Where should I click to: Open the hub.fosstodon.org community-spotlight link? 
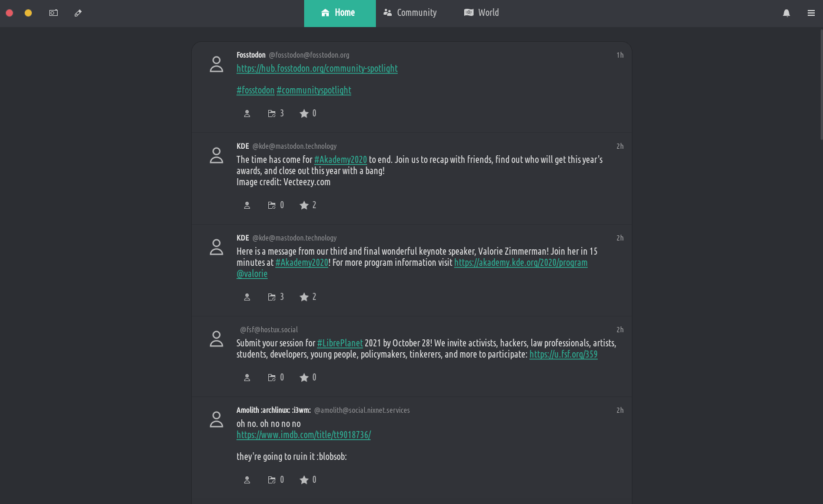pyautogui.click(x=317, y=69)
